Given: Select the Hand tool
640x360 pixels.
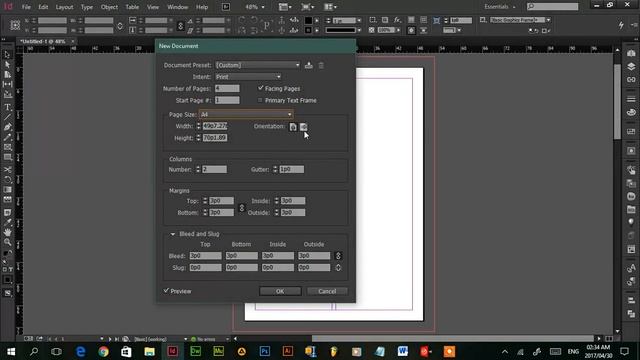Looking at the screenshot, I should [x=7, y=232].
